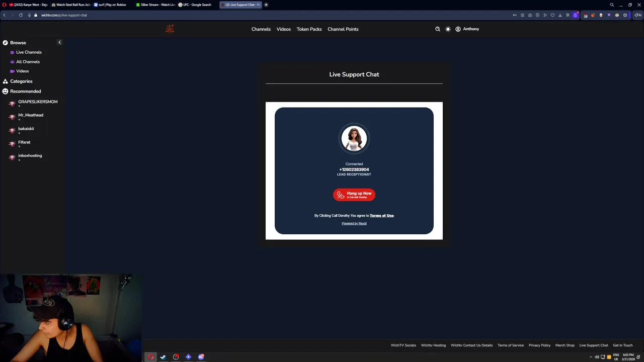
Task: Show hidden system tray icons chevron
Action: (x=591, y=357)
